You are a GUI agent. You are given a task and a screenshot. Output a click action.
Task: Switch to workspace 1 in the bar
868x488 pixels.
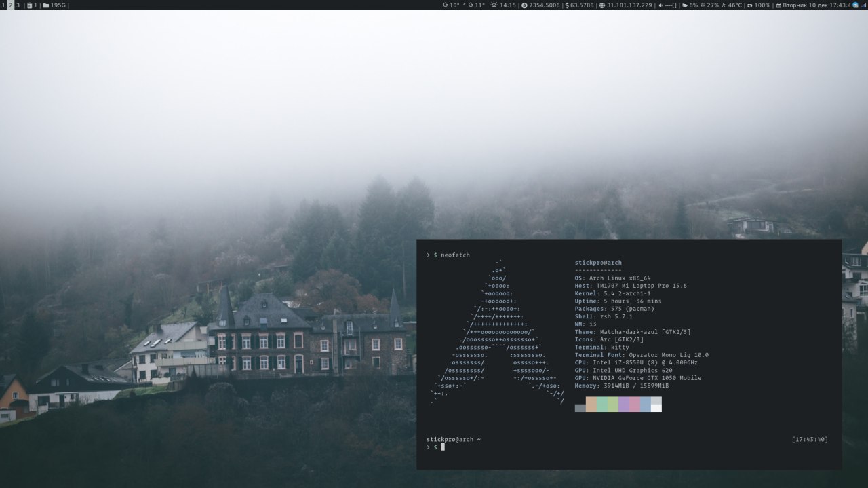[3, 5]
